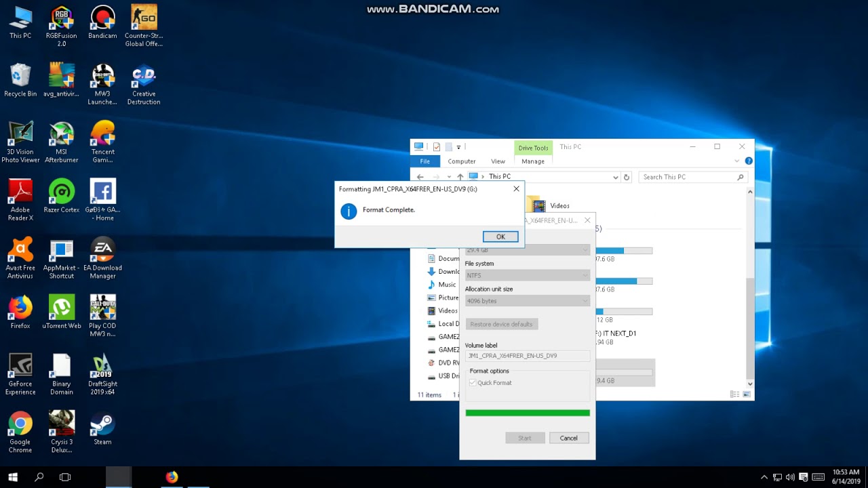
Task: Click the Refresh button in Explorer
Action: tap(627, 177)
